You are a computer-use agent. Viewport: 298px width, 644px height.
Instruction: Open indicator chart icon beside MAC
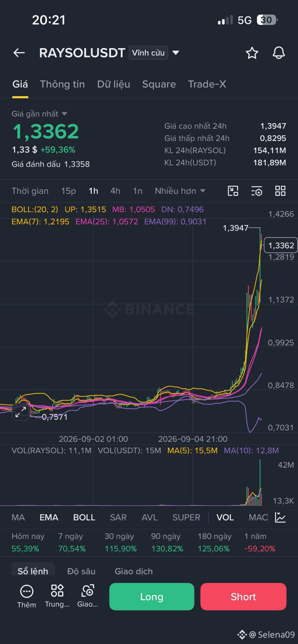tap(280, 517)
